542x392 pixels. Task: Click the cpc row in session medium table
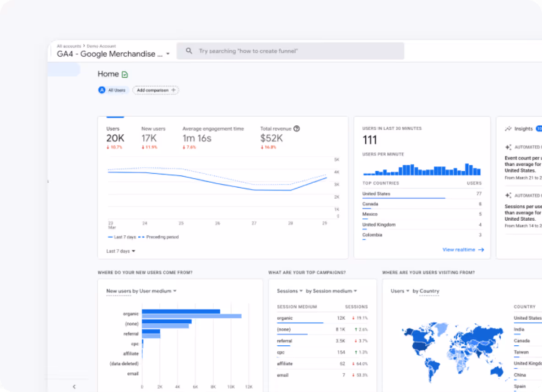pos(322,353)
